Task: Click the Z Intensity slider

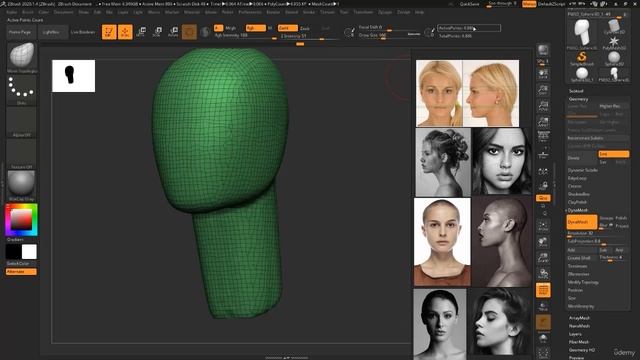Action: pos(309,36)
